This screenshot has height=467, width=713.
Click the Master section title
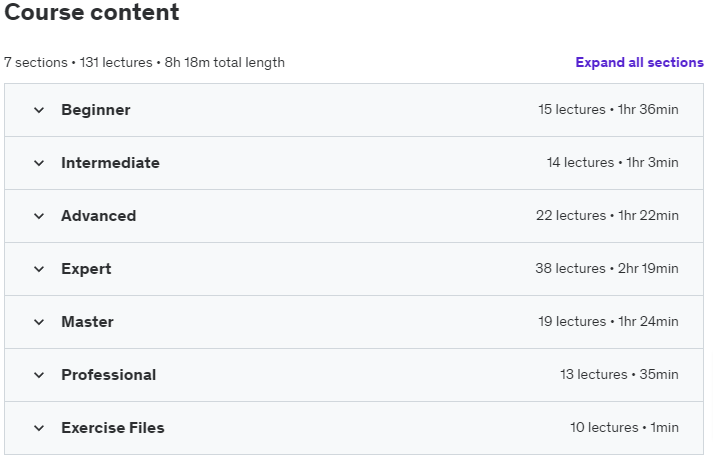click(x=87, y=321)
